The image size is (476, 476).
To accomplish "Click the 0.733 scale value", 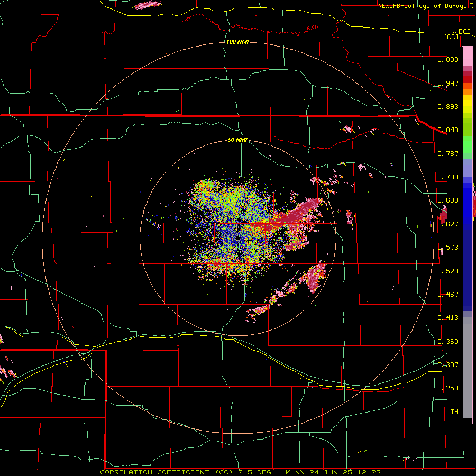I will coord(448,177).
